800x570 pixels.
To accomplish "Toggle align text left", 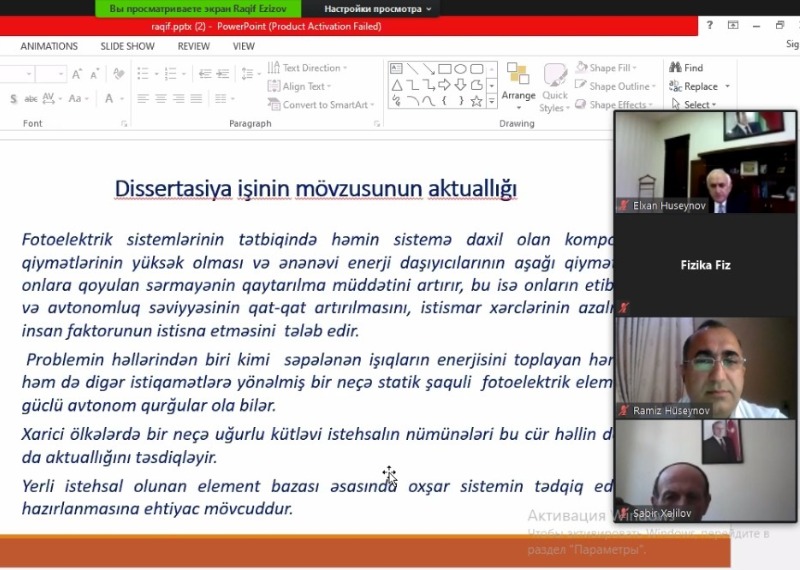I will tap(143, 98).
